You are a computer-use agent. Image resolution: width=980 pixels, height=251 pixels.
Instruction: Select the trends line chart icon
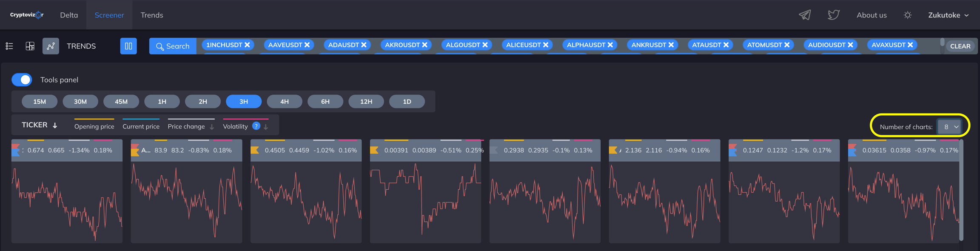[51, 46]
